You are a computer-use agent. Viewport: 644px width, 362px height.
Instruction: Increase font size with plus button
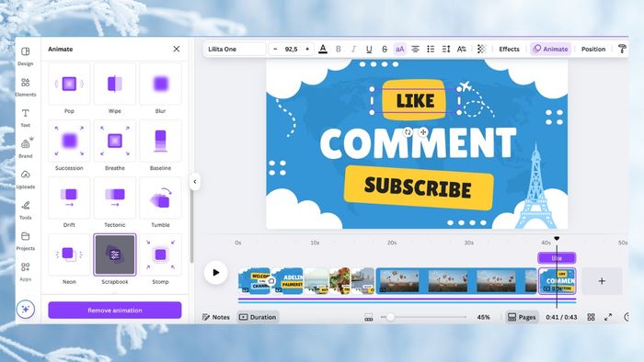[307, 49]
